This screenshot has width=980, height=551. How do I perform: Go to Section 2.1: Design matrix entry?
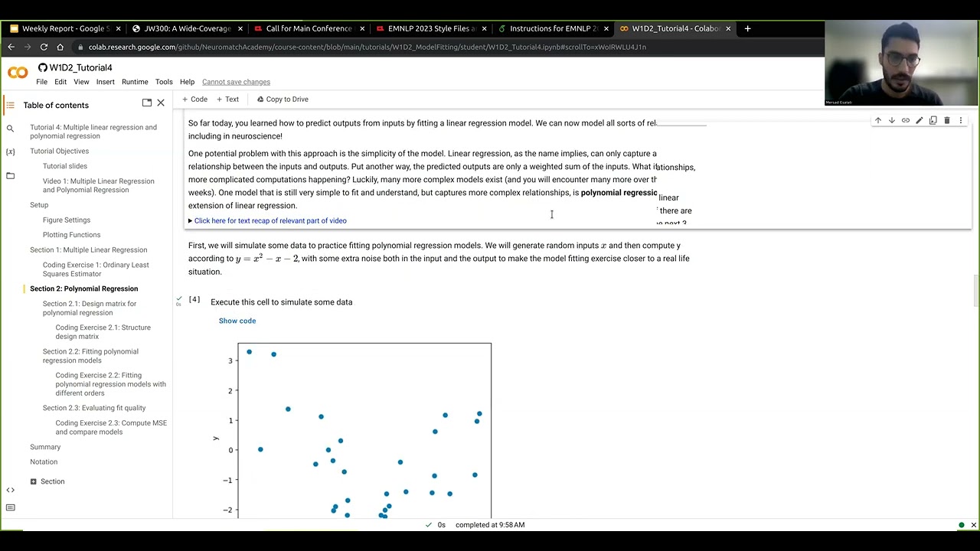(90, 308)
